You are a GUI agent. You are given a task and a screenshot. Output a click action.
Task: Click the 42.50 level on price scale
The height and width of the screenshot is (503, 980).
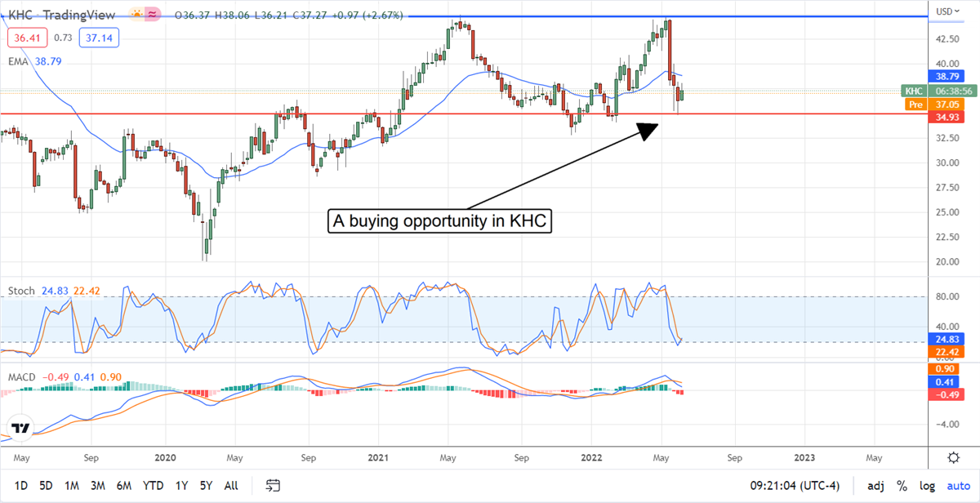click(948, 38)
